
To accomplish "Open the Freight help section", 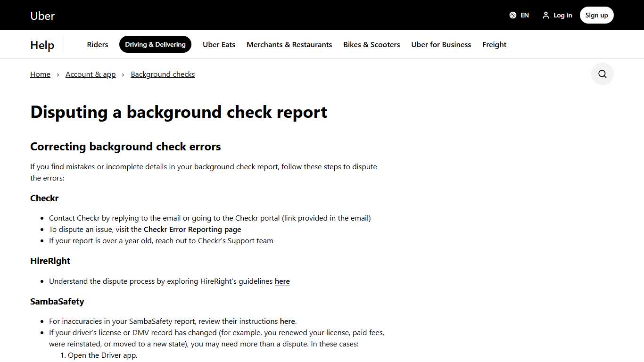I will (x=494, y=44).
